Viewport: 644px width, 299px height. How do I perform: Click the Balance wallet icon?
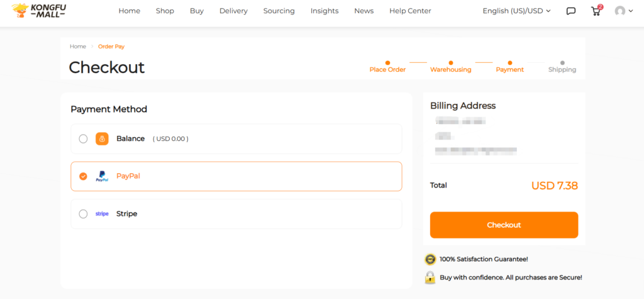click(102, 139)
